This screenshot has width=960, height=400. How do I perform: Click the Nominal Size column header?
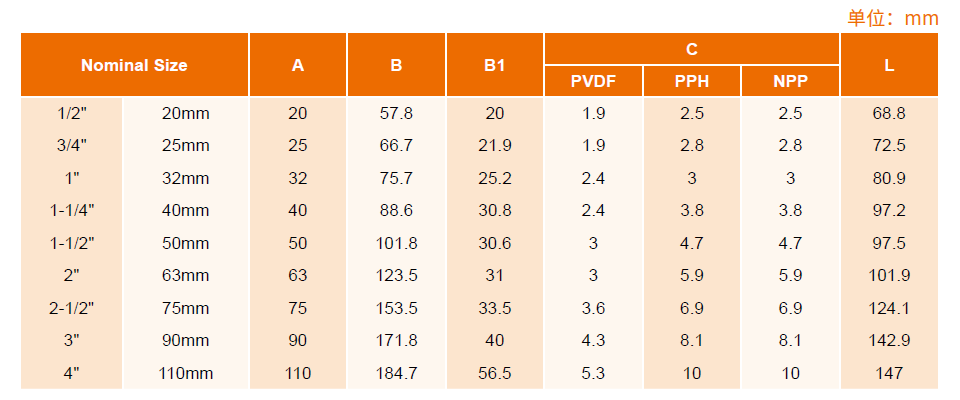point(135,65)
